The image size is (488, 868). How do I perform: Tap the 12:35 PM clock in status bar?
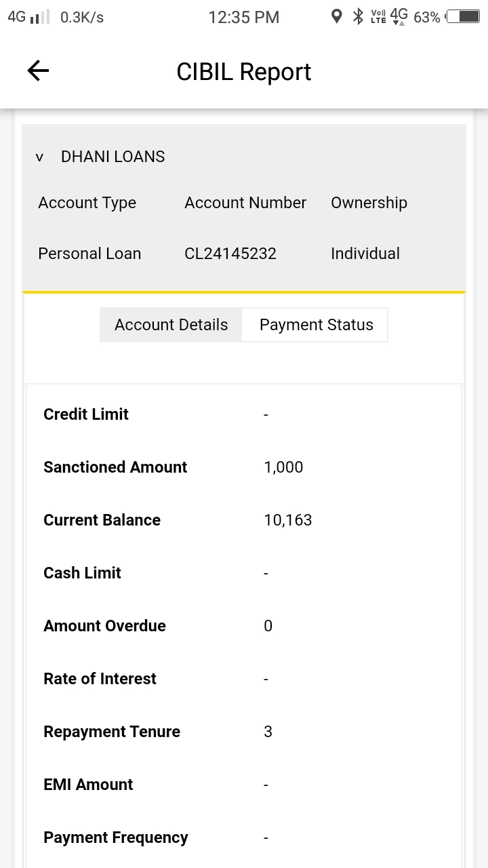pyautogui.click(x=243, y=18)
